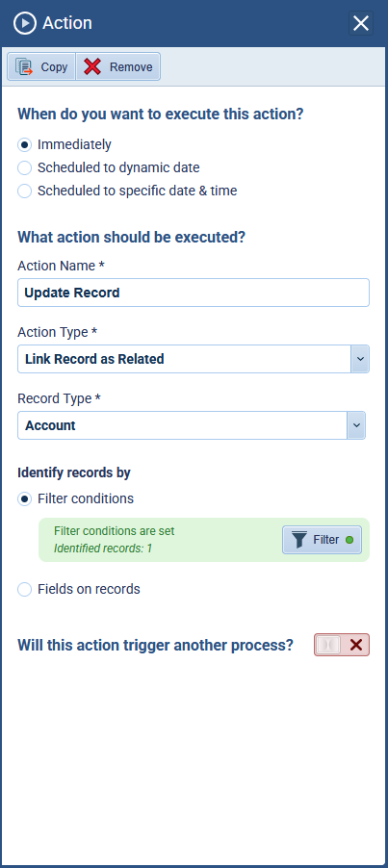
Task: Close the Action panel
Action: coord(361,23)
